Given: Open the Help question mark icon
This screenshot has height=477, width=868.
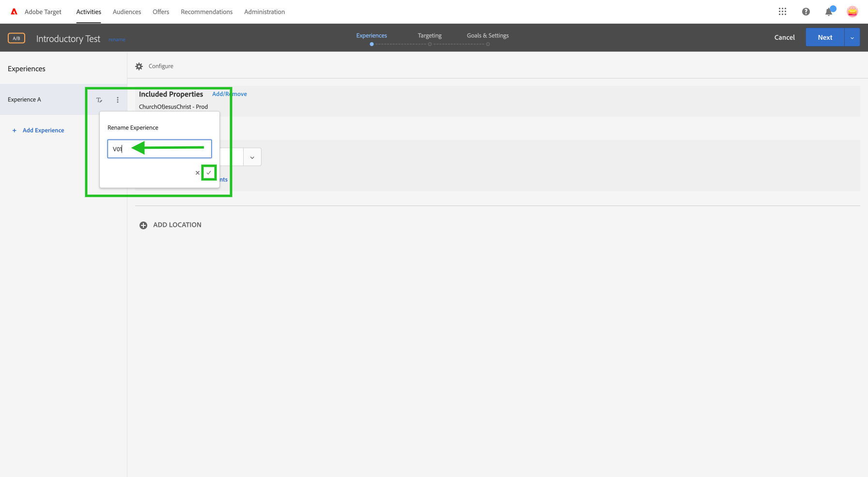Looking at the screenshot, I should [806, 11].
